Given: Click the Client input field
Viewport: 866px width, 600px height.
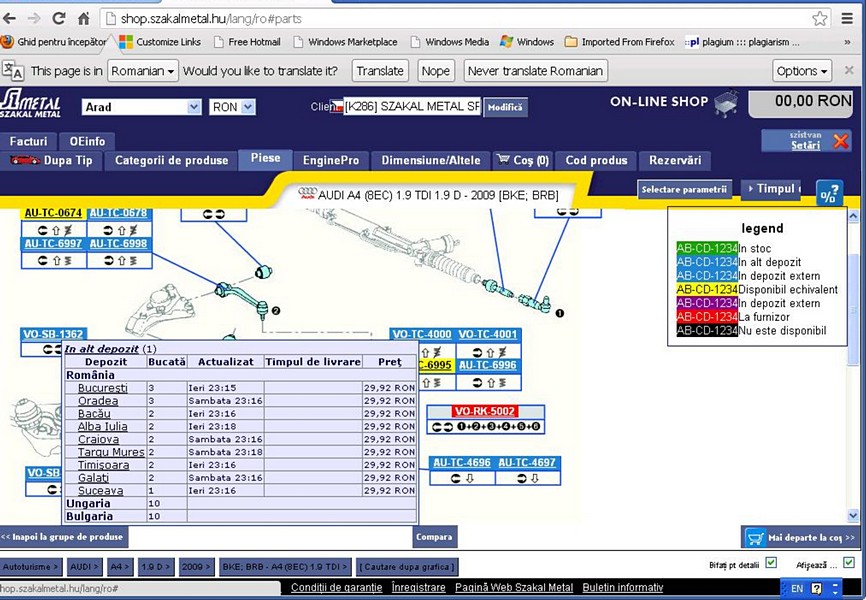Looking at the screenshot, I should (x=412, y=106).
